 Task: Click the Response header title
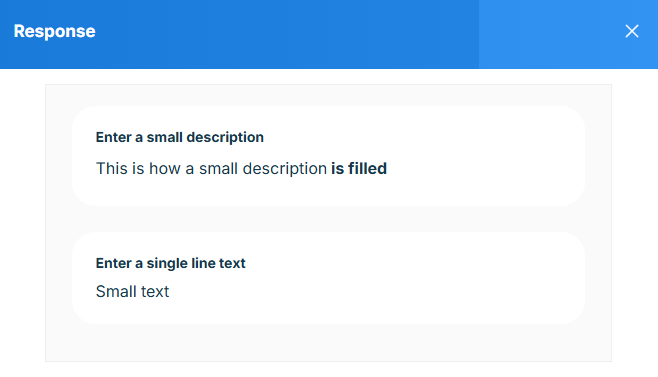pos(55,31)
